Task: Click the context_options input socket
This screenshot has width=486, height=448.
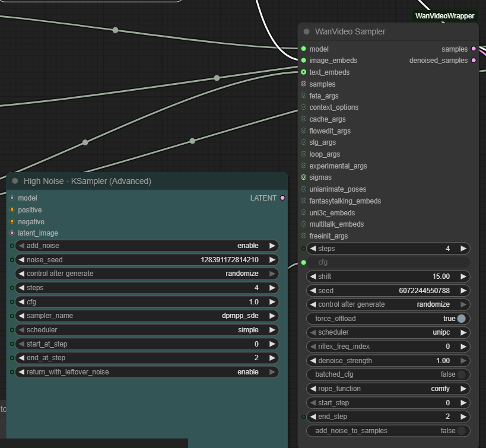Action: coord(303,107)
